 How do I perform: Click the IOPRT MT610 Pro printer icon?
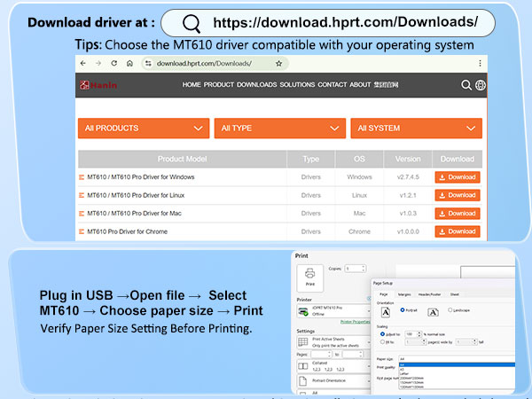click(302, 311)
